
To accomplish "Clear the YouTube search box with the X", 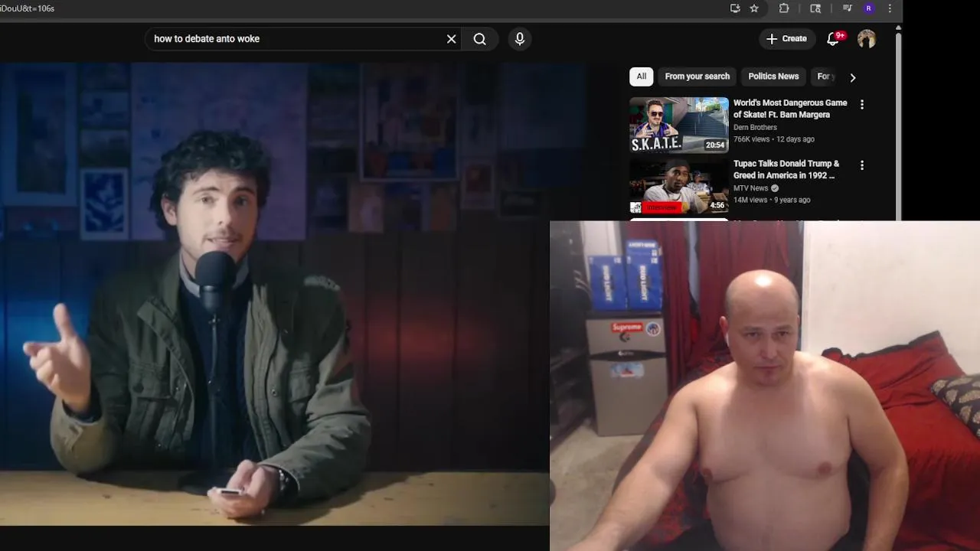I will coord(451,39).
